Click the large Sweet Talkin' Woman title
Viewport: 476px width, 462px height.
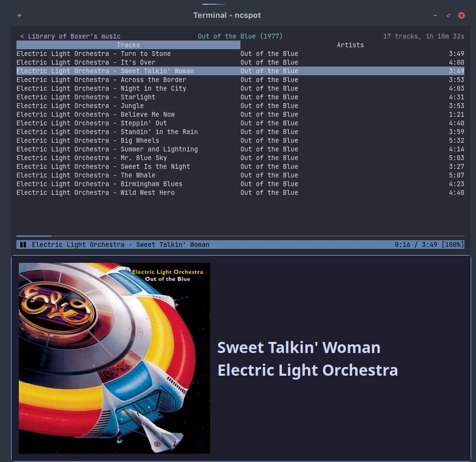pyautogui.click(x=299, y=348)
